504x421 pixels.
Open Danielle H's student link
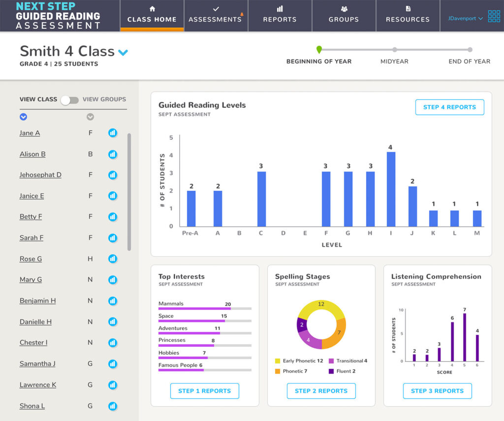tap(35, 322)
